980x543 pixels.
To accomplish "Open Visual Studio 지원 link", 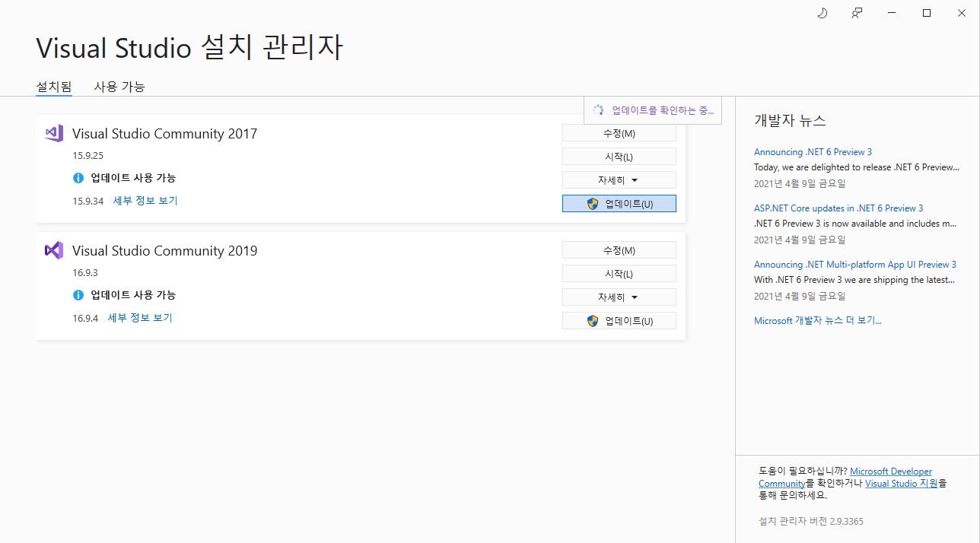I will point(902,484).
